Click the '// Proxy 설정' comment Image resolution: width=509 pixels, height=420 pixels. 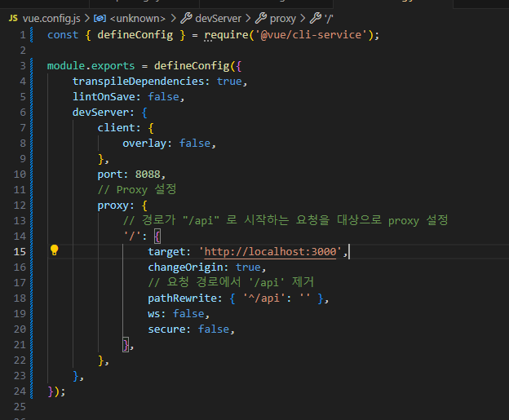click(x=137, y=189)
